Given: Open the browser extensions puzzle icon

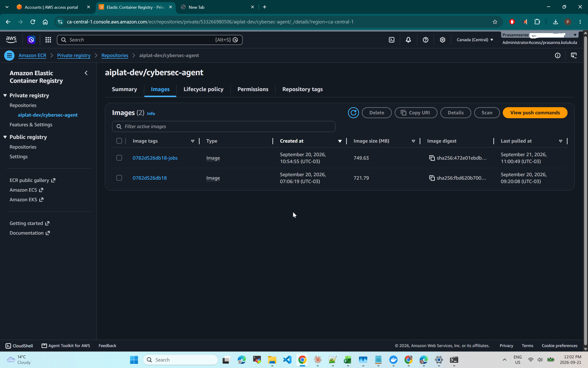Looking at the screenshot, I should 537,22.
